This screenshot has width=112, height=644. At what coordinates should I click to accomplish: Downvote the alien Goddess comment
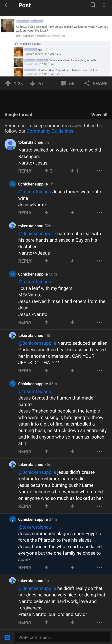[x=72, y=371]
